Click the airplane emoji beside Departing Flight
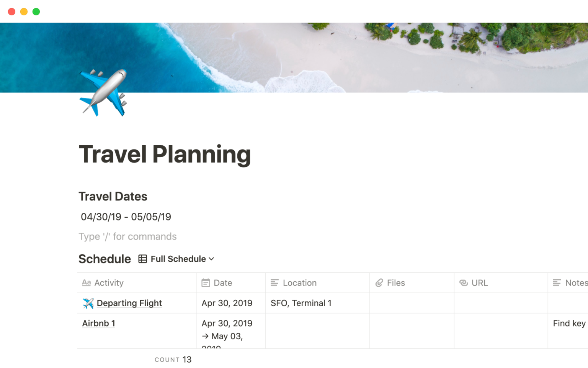The image size is (588, 368). (x=88, y=303)
